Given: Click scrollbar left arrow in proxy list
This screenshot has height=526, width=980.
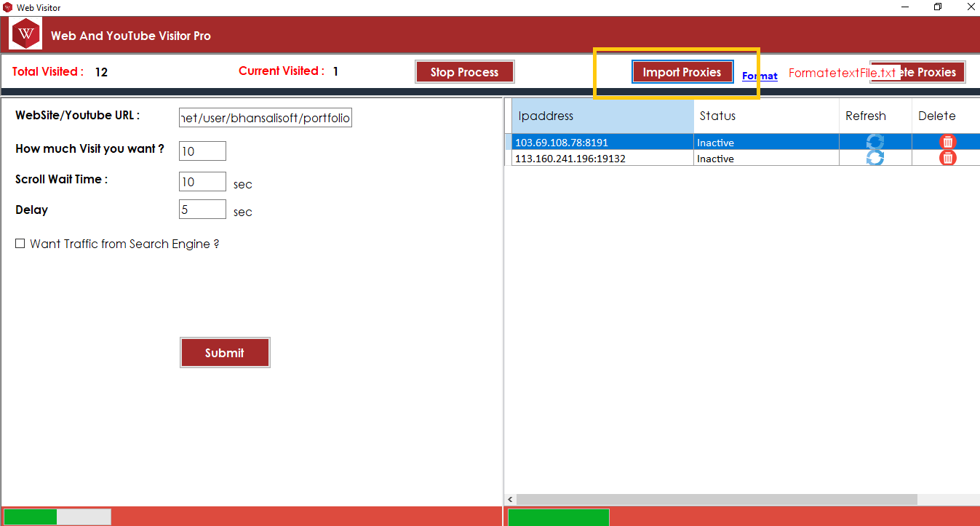Looking at the screenshot, I should click(x=510, y=499).
